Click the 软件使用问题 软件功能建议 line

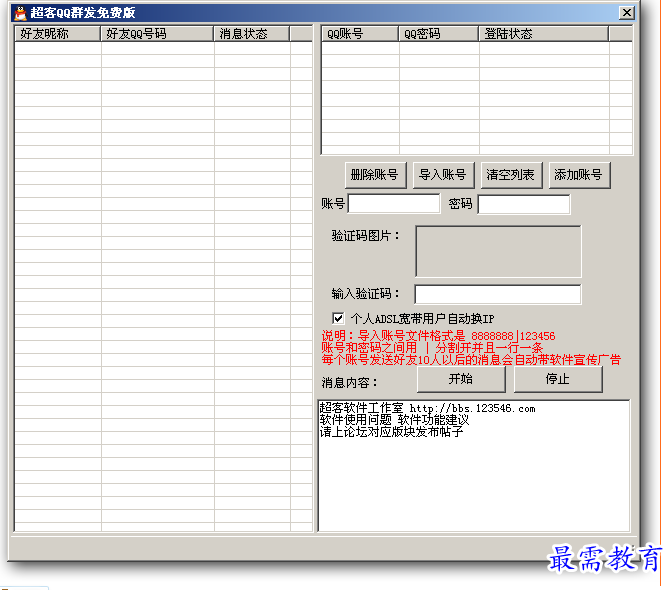coord(395,420)
